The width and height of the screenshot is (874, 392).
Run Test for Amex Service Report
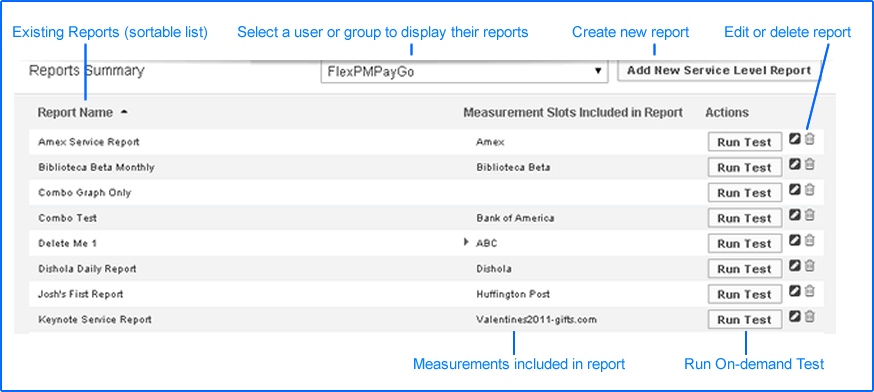[x=745, y=142]
